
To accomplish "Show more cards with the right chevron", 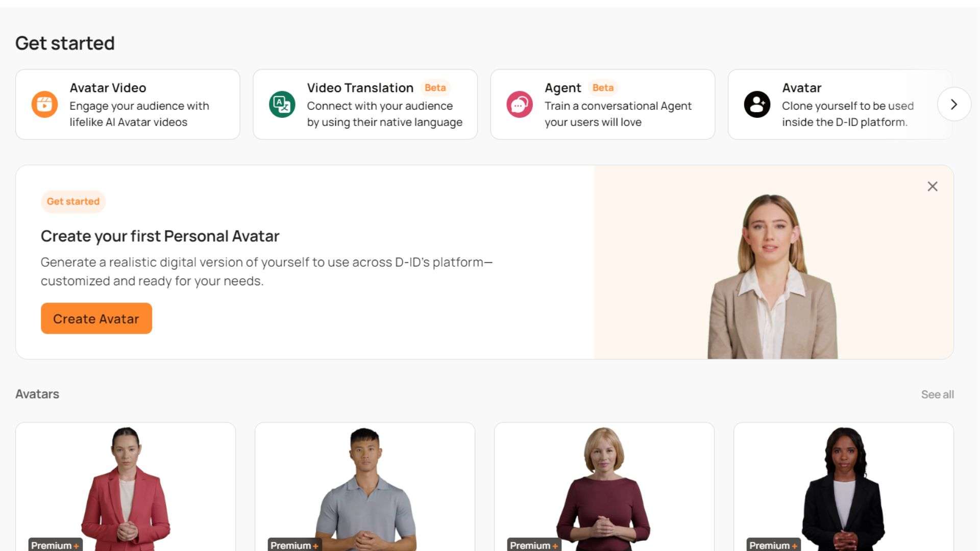I will tap(954, 105).
